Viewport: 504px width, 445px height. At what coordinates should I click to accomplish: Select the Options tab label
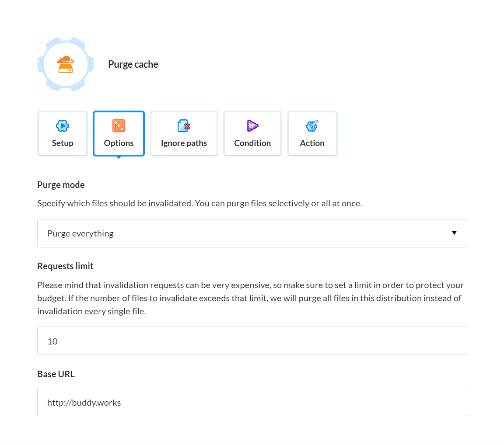point(119,143)
